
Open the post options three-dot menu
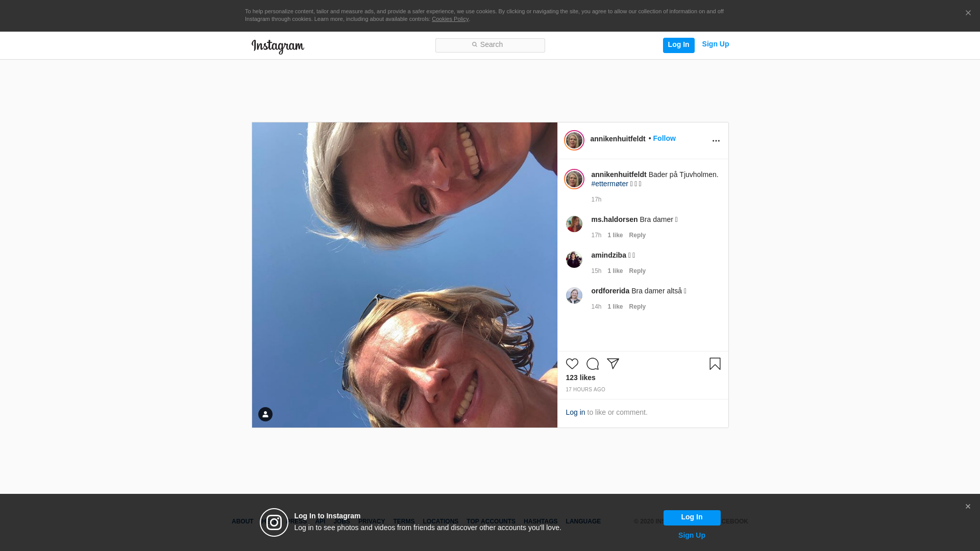(716, 141)
